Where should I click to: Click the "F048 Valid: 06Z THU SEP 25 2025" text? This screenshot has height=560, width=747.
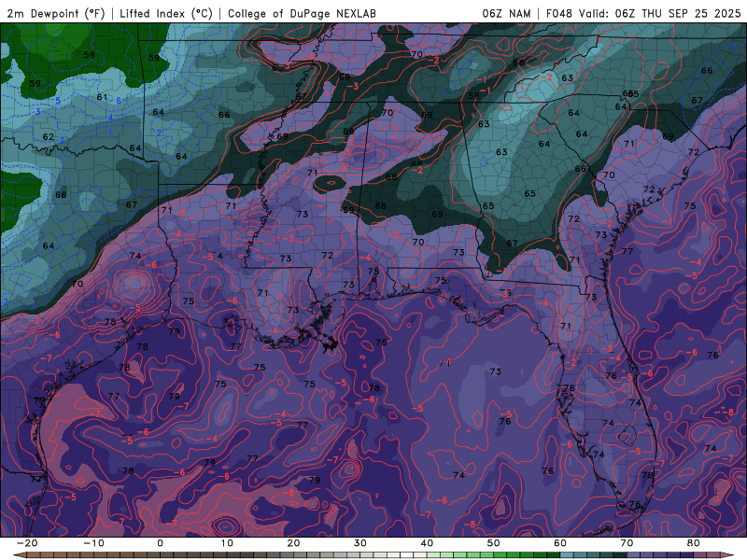643,14
